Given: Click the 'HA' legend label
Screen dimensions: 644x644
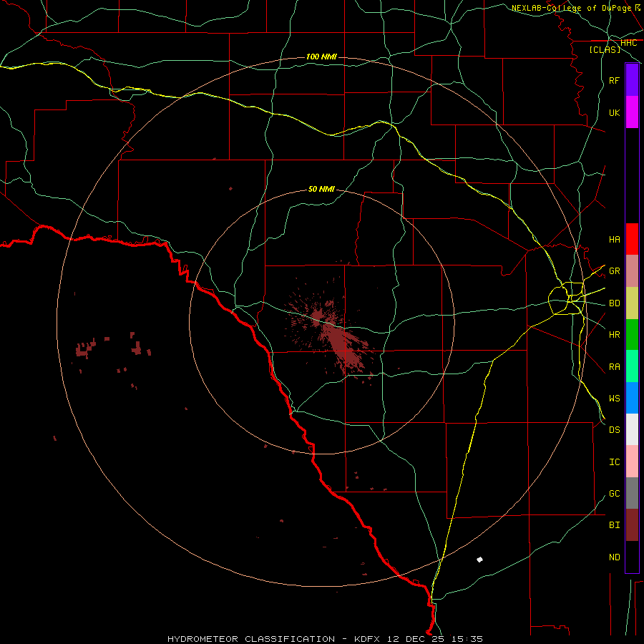Looking at the screenshot, I should pos(615,240).
